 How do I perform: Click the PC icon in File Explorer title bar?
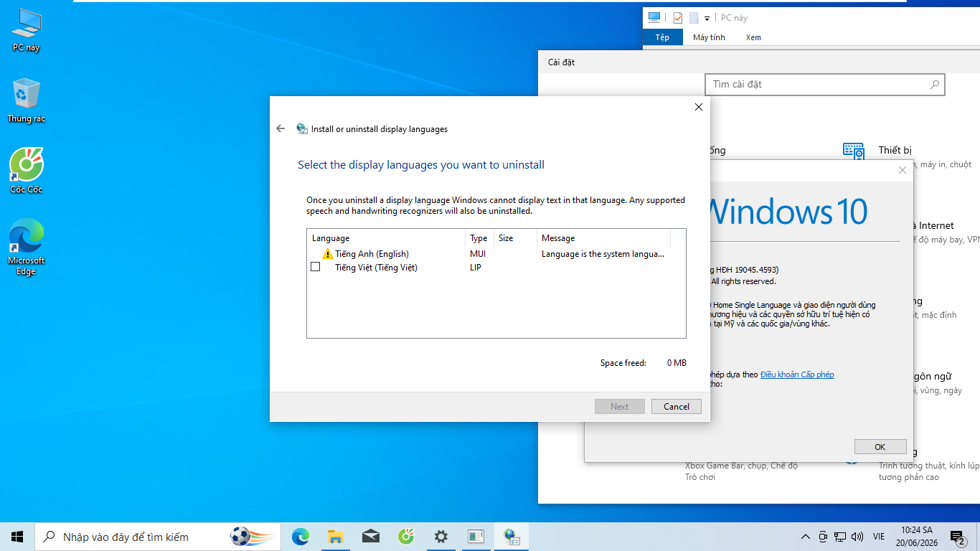654,18
